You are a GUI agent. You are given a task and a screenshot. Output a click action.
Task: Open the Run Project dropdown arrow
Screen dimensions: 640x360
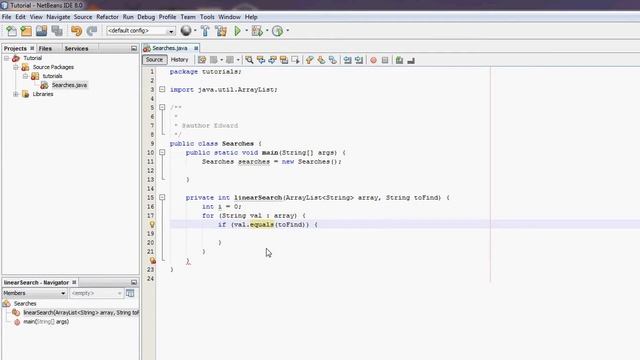(x=247, y=31)
